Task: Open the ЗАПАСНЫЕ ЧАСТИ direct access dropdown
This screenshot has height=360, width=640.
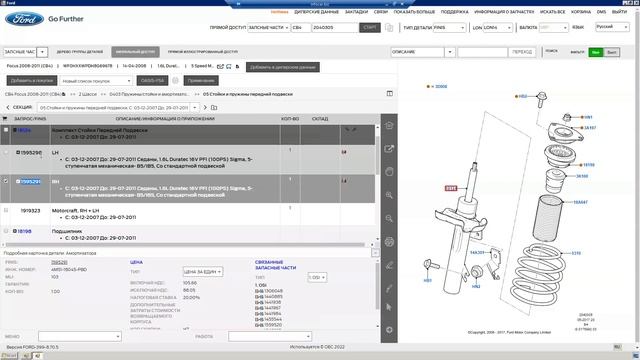Action: 269,27
